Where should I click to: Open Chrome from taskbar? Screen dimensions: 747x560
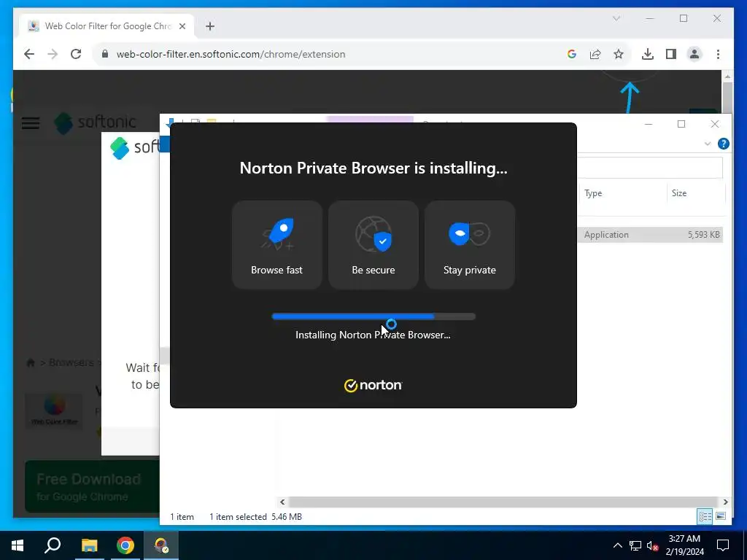tap(125, 545)
